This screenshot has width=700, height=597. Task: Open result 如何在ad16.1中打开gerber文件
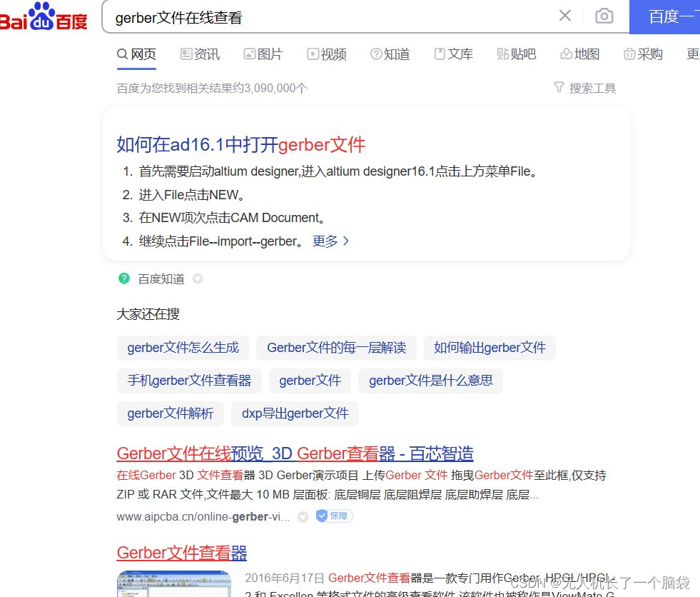(x=241, y=145)
